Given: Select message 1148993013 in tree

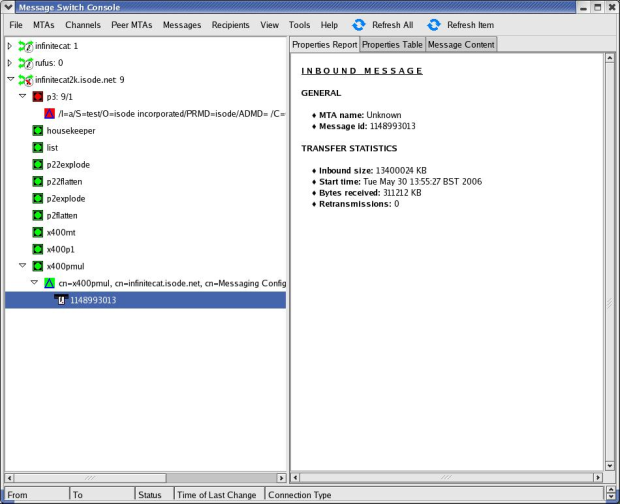Looking at the screenshot, I should pos(92,300).
